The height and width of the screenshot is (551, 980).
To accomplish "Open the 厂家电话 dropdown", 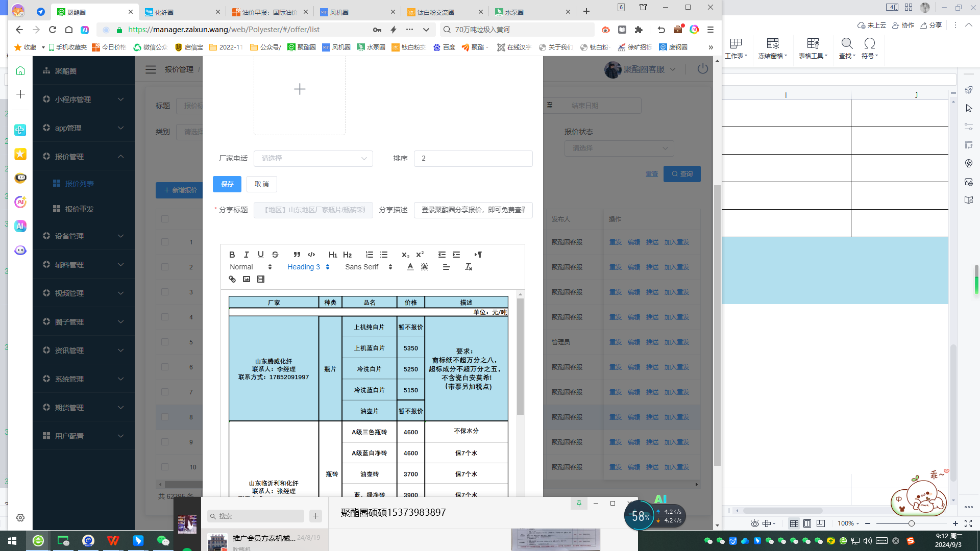I will [313, 159].
